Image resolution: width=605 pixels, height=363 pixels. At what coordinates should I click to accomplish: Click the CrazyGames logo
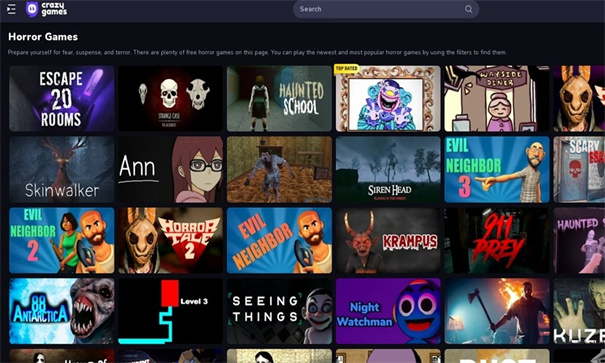pyautogui.click(x=46, y=9)
